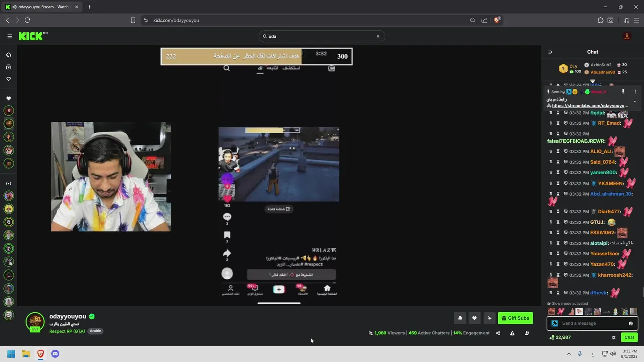This screenshot has width=644, height=362.
Task: Select the odayyouyou Stream browser tab
Action: click(42, 7)
